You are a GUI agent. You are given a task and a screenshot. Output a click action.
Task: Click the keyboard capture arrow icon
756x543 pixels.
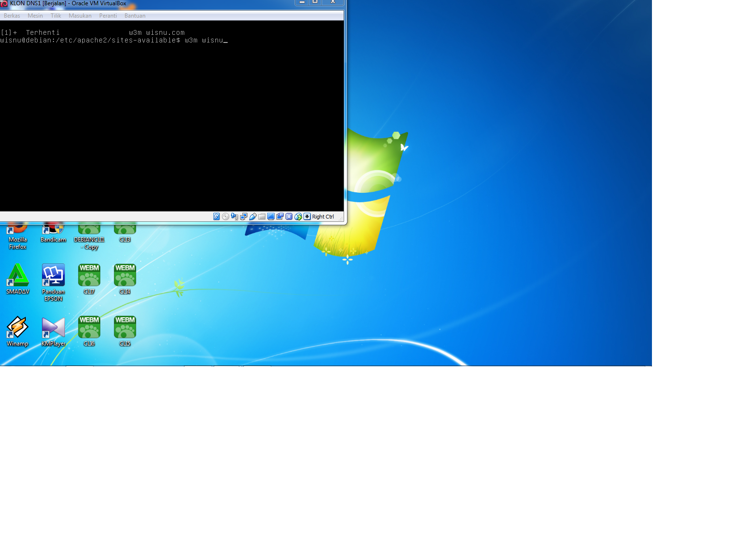click(x=307, y=217)
